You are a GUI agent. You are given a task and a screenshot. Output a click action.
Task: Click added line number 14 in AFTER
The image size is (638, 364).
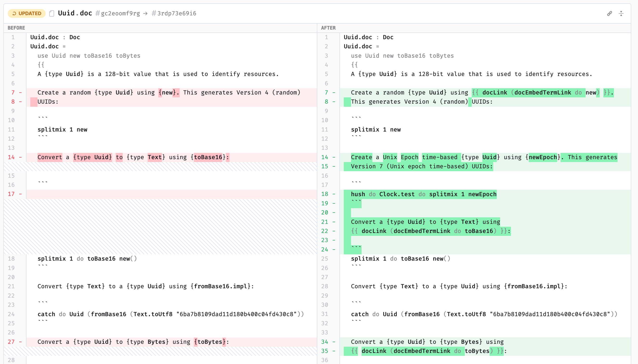click(x=324, y=157)
